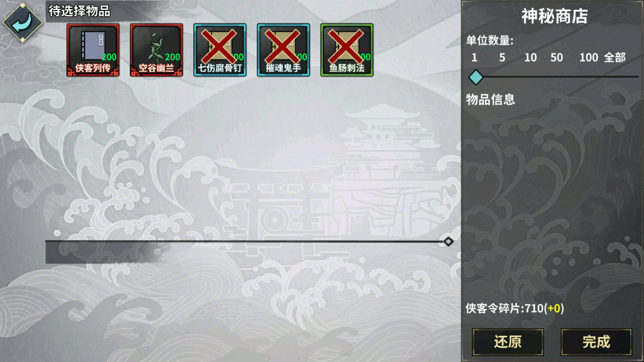Set unit quantity to 1
The image size is (644, 362).
pyautogui.click(x=474, y=57)
